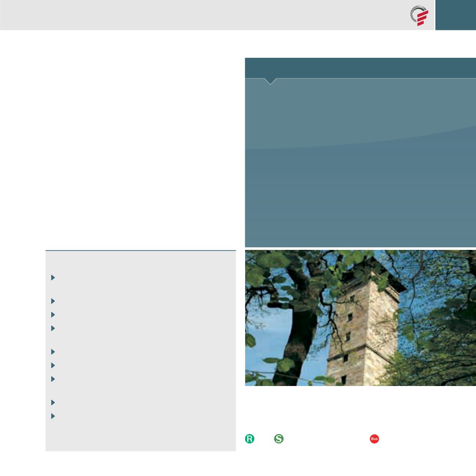Click the third arrow bullet in grey panel
Image resolution: width=476 pixels, height=476 pixels.
53,315
